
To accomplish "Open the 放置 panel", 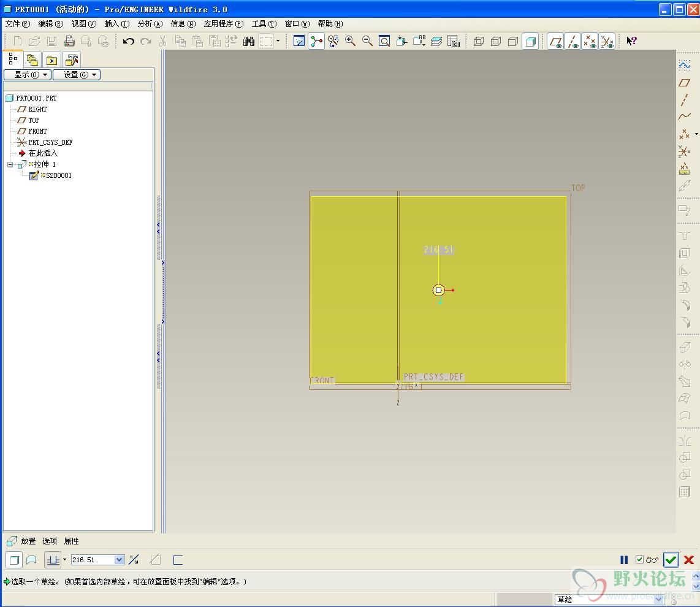I will tap(28, 541).
